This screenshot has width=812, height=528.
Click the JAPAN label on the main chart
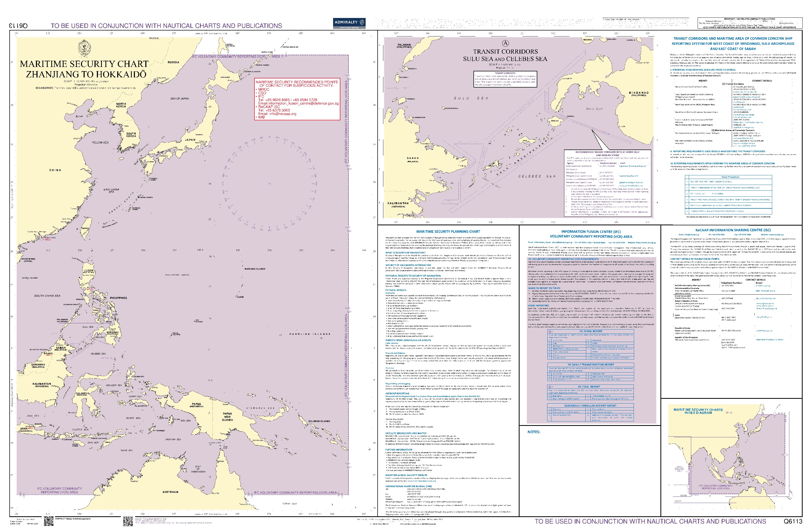[190, 140]
